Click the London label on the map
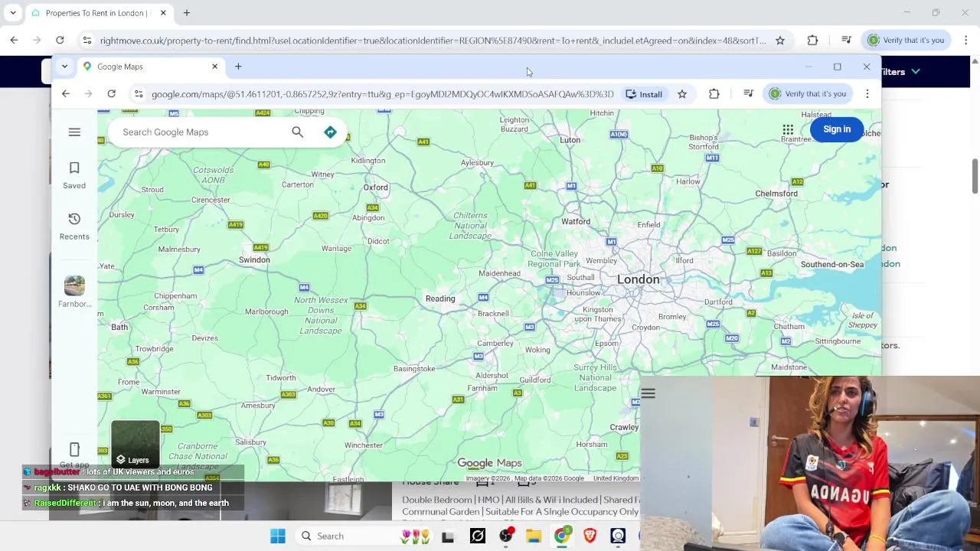Image resolution: width=980 pixels, height=551 pixels. [638, 279]
